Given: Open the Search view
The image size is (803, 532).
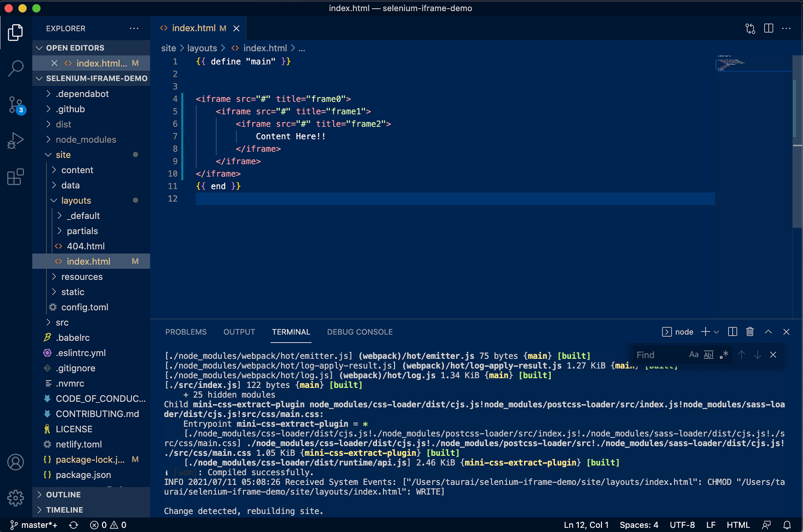Looking at the screenshot, I should point(15,68).
